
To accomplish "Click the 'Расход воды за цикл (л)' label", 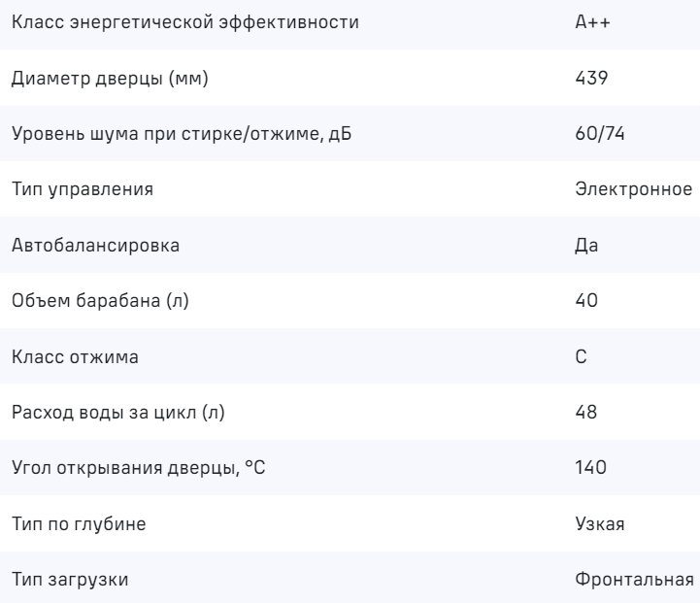I will pyautogui.click(x=117, y=413).
